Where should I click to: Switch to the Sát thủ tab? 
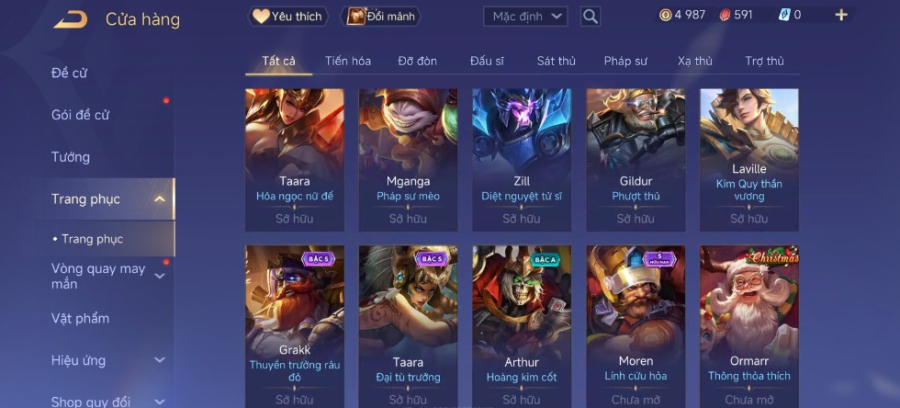pos(556,61)
